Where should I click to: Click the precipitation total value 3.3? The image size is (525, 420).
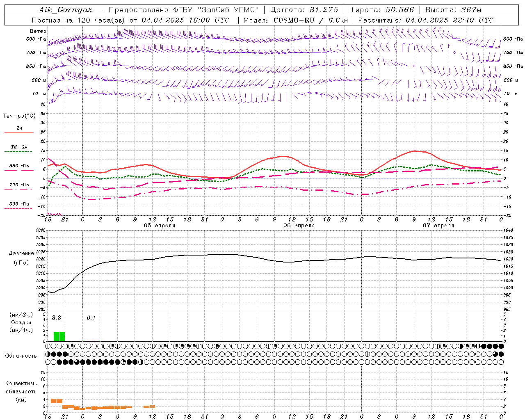point(56,318)
